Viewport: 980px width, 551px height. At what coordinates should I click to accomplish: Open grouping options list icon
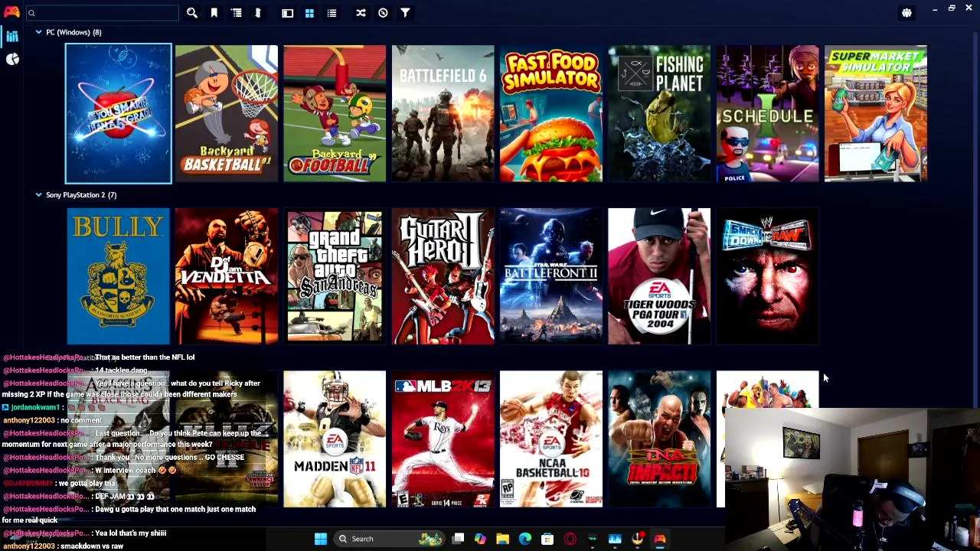(x=237, y=12)
